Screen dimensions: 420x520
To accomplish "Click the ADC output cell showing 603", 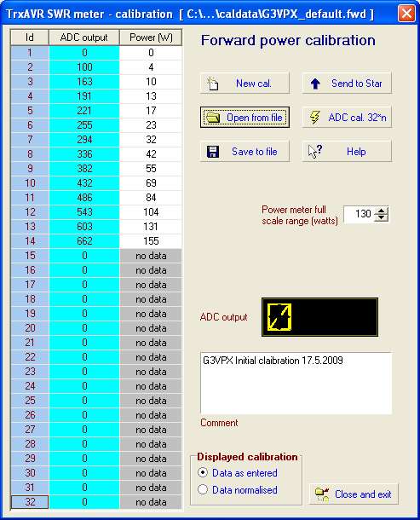I will 84,227.
